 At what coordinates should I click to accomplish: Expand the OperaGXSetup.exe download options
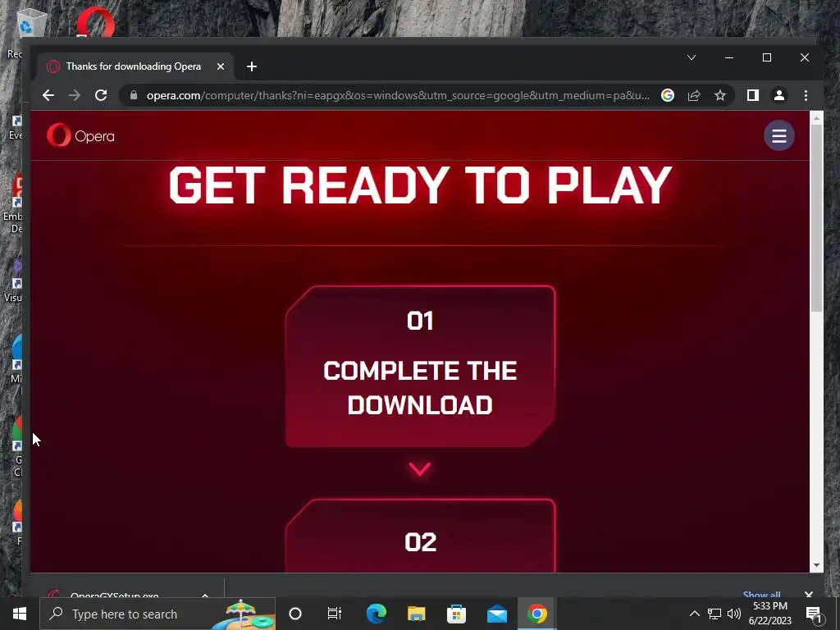tap(204, 595)
